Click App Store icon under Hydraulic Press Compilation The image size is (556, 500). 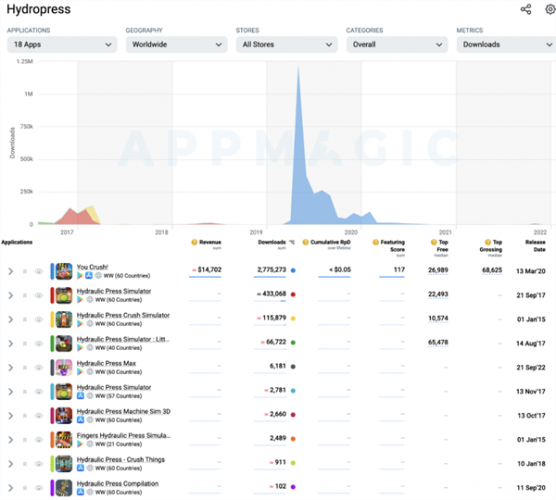pyautogui.click(x=80, y=492)
